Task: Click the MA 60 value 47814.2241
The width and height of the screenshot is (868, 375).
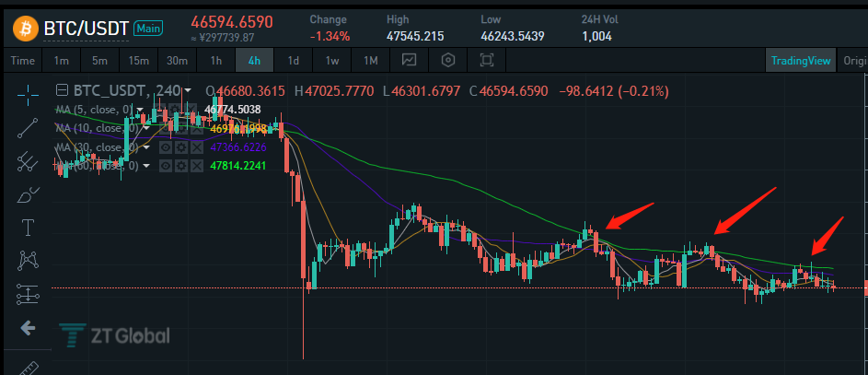Action: pos(238,165)
